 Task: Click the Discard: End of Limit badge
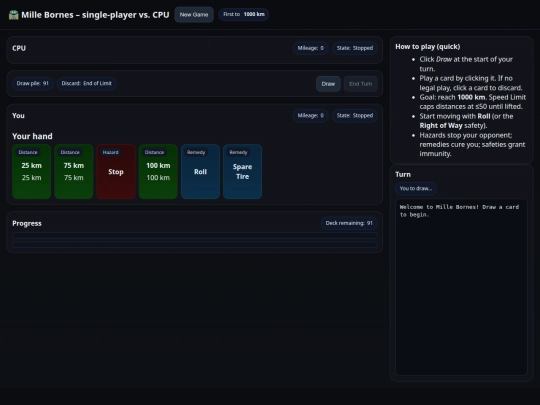pos(86,83)
